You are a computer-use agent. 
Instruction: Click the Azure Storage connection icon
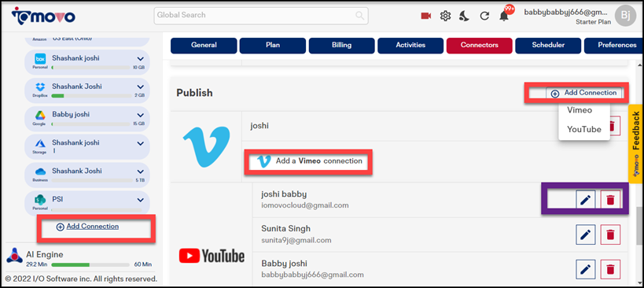pos(40,143)
